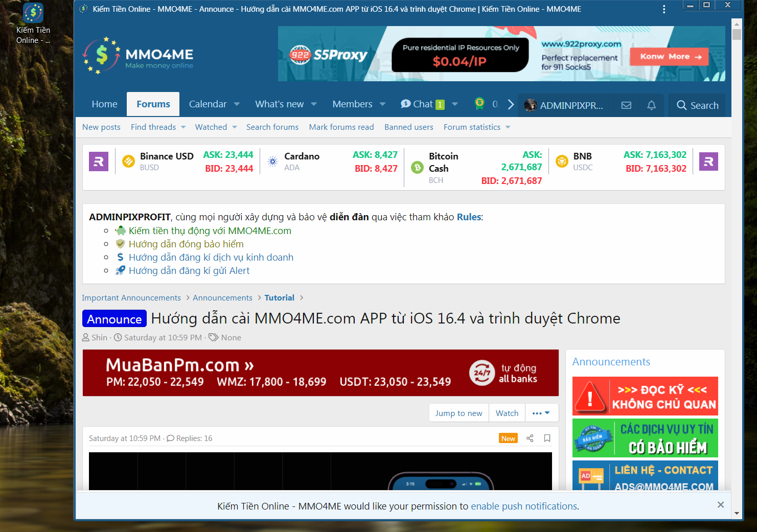Click the vertical scrollbar thumb
Screen dimensions: 757x532
737,34
